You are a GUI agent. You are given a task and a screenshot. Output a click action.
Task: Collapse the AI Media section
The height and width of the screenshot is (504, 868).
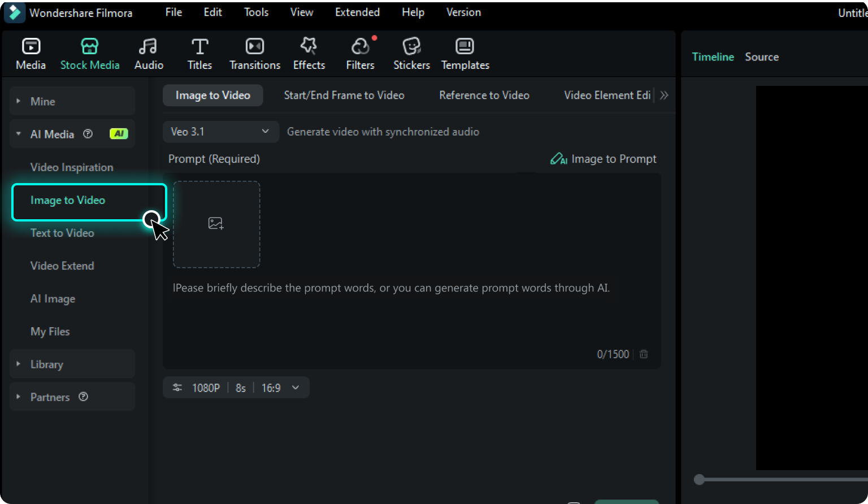tap(19, 134)
